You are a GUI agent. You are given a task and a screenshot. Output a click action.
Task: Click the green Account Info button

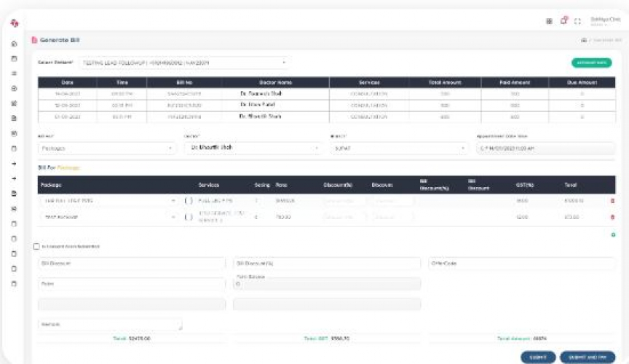pos(591,63)
